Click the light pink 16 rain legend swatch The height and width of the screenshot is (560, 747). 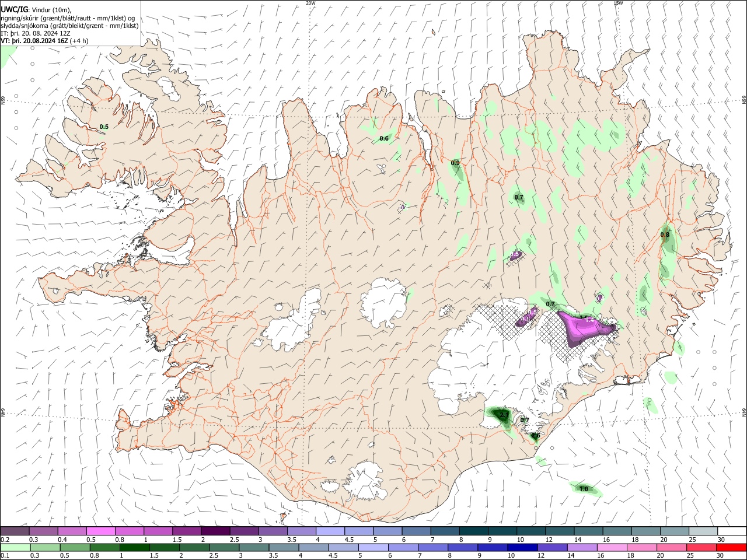tap(612, 548)
